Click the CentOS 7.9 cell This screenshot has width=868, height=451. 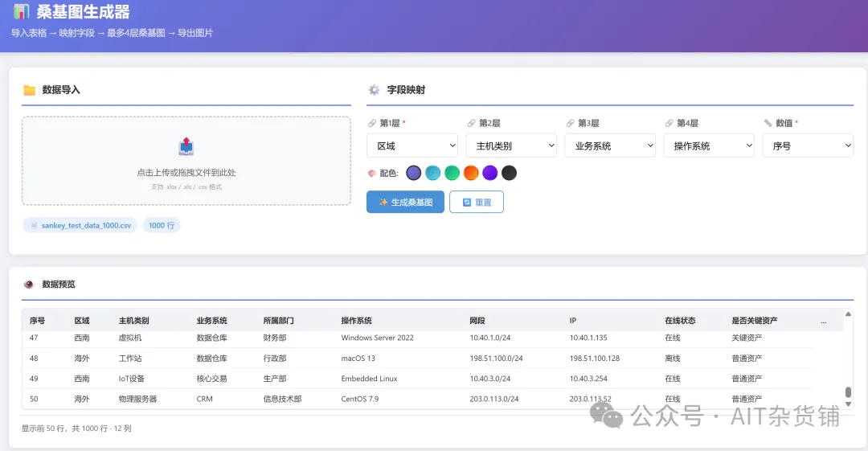360,399
